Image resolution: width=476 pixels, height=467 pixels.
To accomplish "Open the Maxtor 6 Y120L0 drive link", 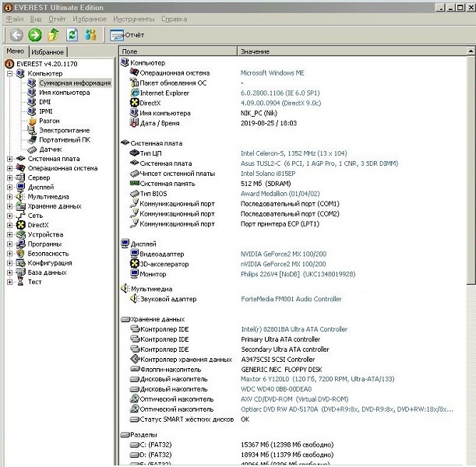I will tap(318, 379).
